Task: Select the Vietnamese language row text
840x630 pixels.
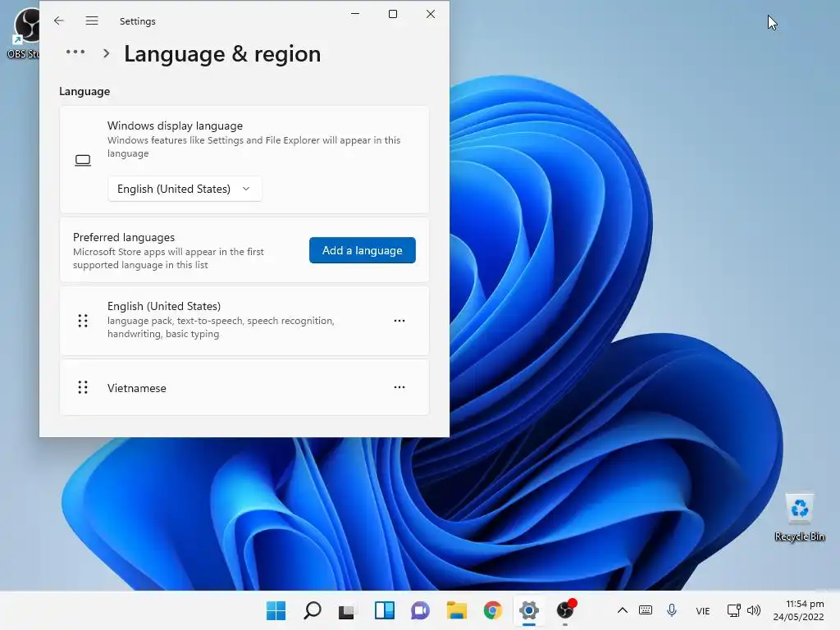Action: [x=137, y=388]
